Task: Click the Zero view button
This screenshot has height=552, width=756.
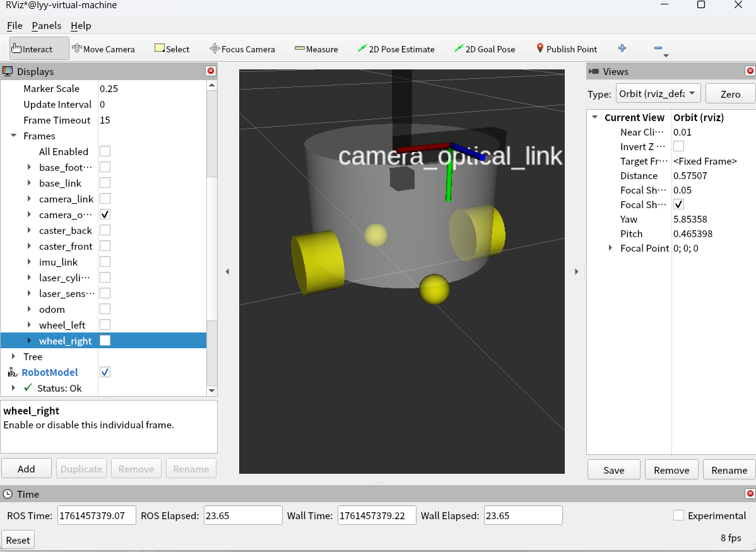Action: pos(730,93)
